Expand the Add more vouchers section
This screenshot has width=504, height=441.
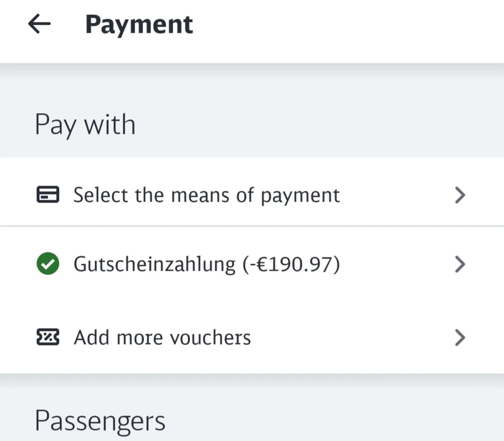(x=460, y=338)
